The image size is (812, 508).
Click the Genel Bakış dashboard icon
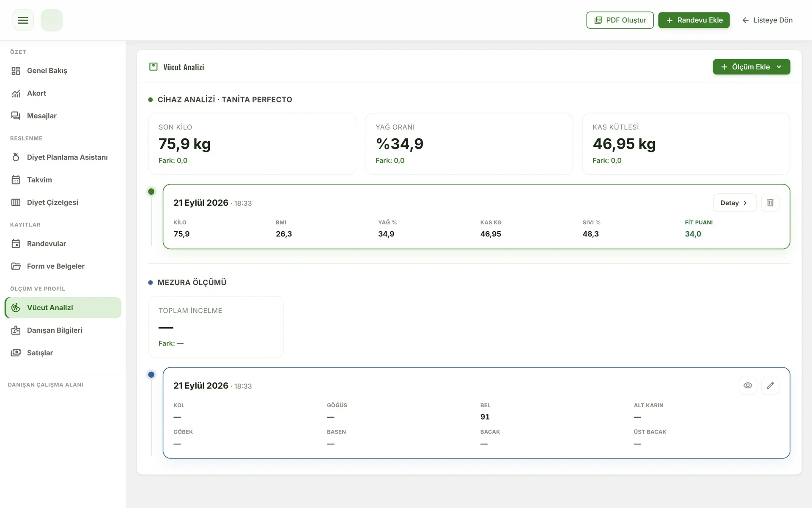(16, 71)
